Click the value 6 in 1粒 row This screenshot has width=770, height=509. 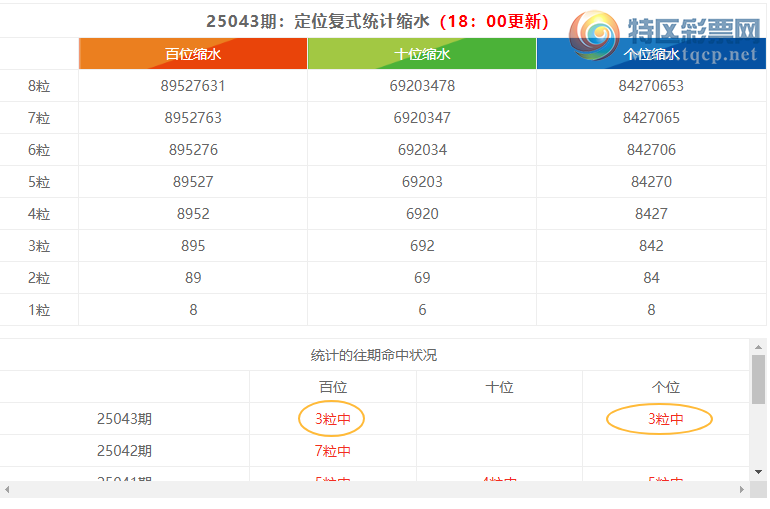click(x=422, y=310)
